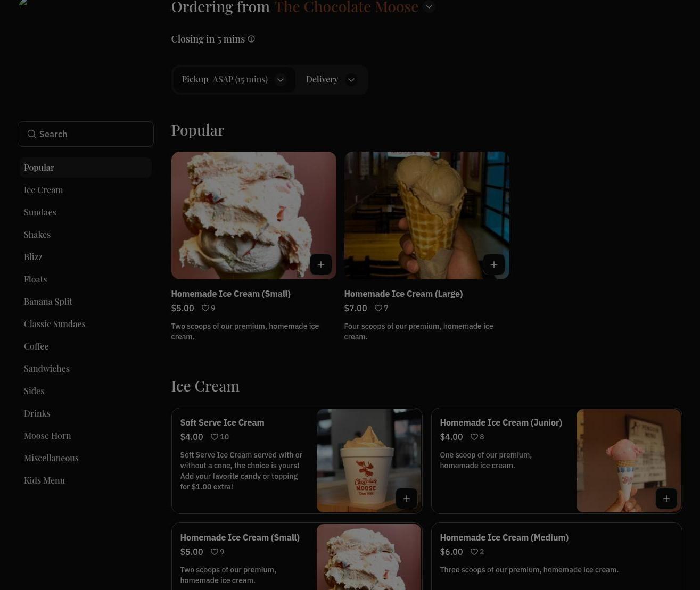The width and height of the screenshot is (700, 590).
Task: Click The Chocolate Moose restaurant name
Action: [x=347, y=7]
